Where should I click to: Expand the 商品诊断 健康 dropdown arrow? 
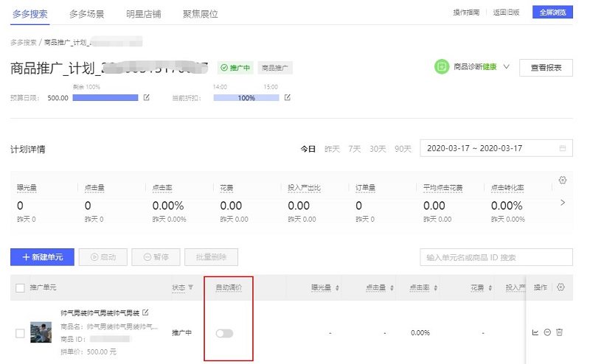coord(506,67)
